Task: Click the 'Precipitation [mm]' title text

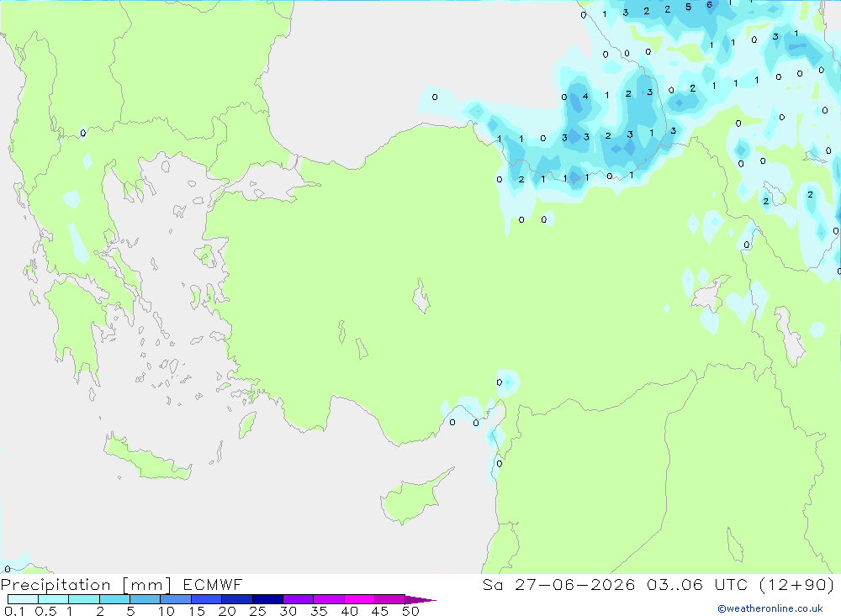Action: 86,585
